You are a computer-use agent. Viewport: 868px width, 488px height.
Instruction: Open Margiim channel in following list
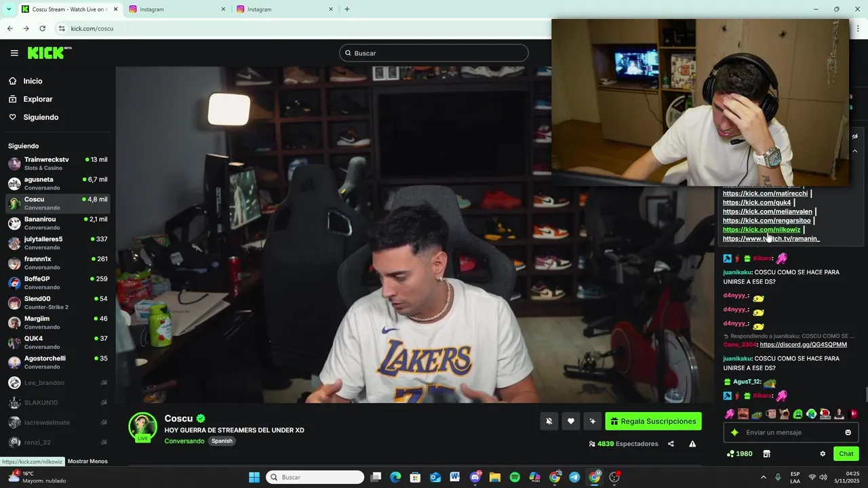58,323
